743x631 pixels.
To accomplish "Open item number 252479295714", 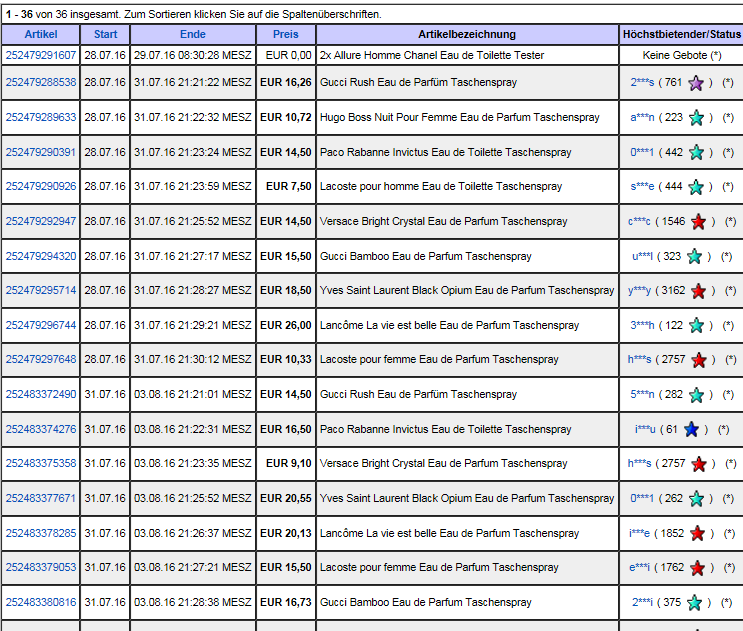I will pyautogui.click(x=41, y=290).
